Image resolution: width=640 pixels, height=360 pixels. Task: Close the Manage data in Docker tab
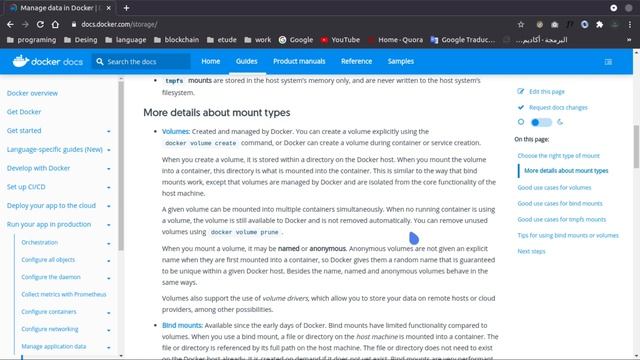109,8
